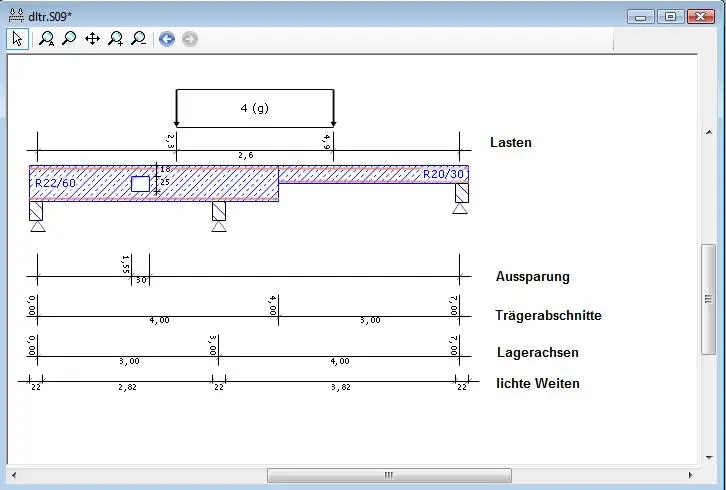Select the R22/60 beam section label
Viewport: 726px width, 490px height.
point(55,183)
